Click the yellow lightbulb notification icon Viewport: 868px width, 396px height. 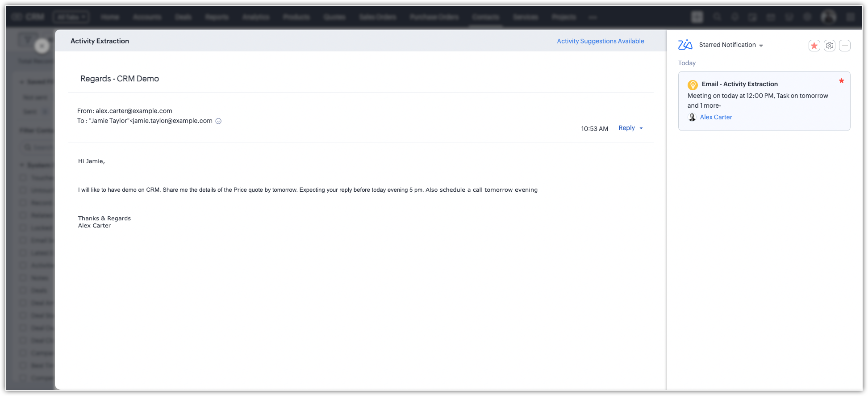(x=693, y=84)
